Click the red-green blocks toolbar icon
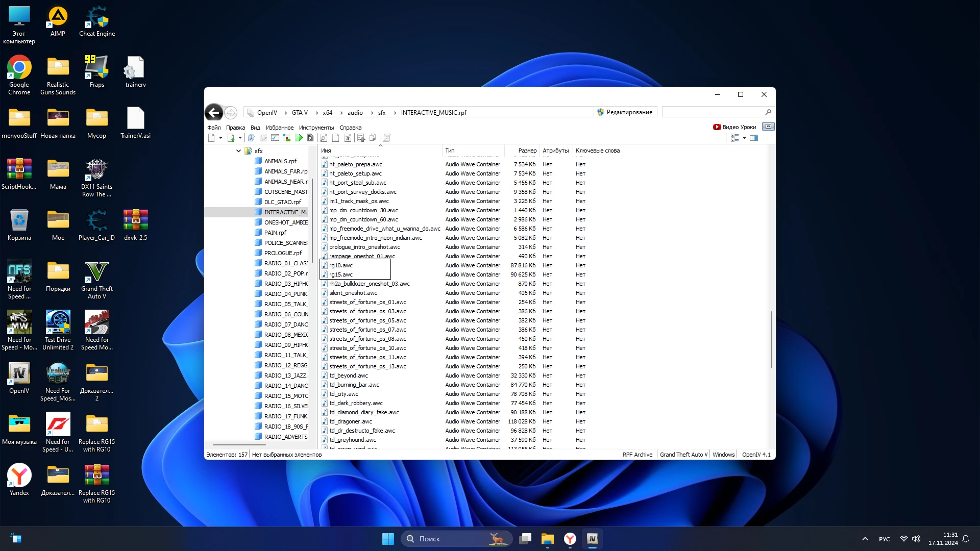 coord(287,138)
